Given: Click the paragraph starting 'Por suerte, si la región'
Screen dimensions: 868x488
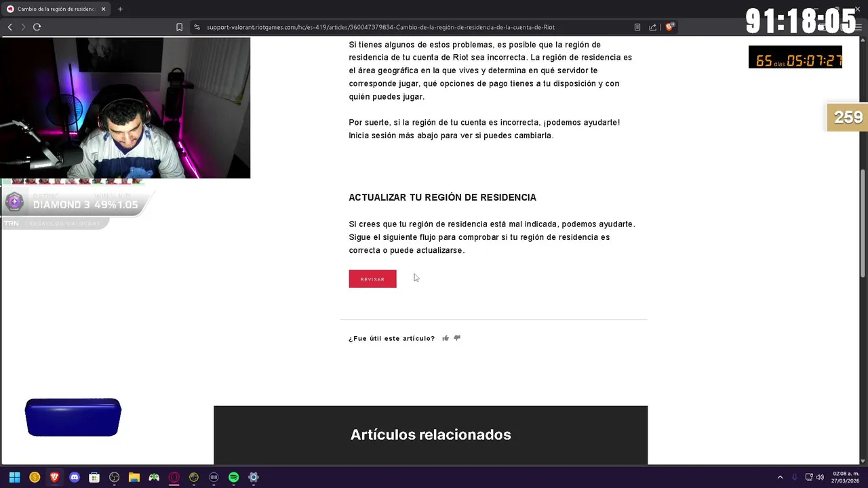Looking at the screenshot, I should coord(484,129).
